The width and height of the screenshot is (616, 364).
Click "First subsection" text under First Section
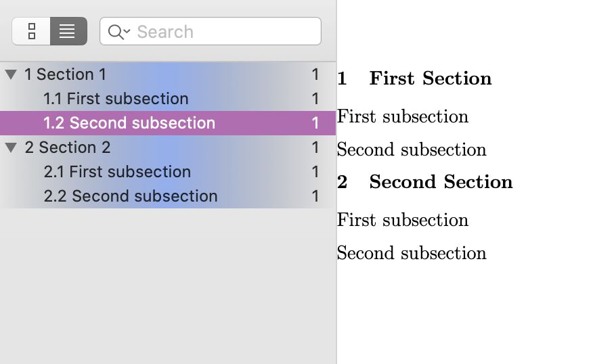(403, 116)
